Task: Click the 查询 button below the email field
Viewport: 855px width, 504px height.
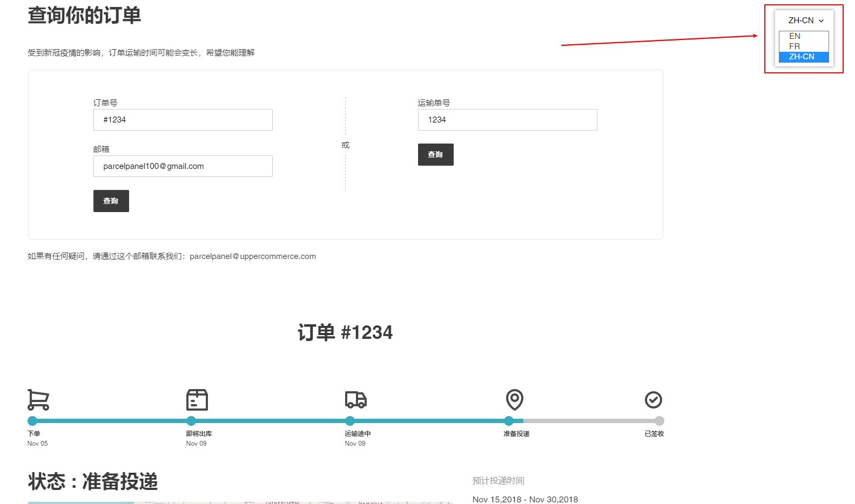Action: tap(111, 201)
